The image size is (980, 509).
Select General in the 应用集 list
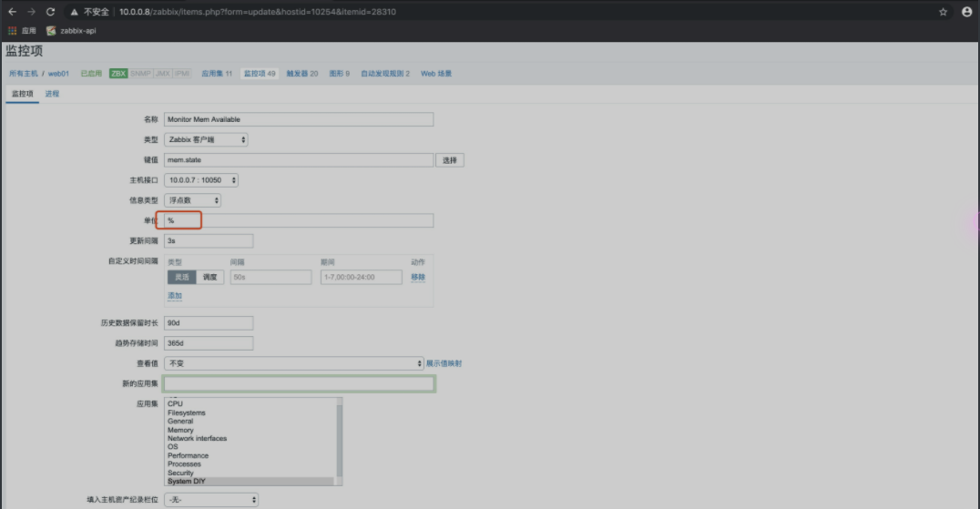(180, 422)
